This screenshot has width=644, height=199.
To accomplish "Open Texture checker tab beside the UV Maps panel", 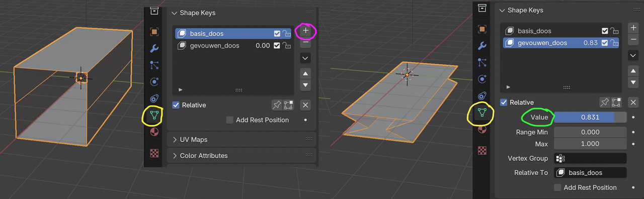I will [154, 153].
